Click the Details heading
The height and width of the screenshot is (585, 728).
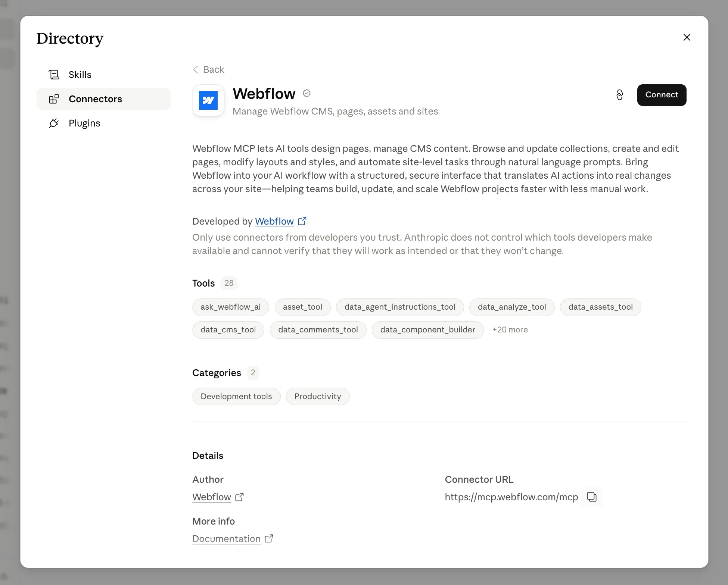(208, 456)
